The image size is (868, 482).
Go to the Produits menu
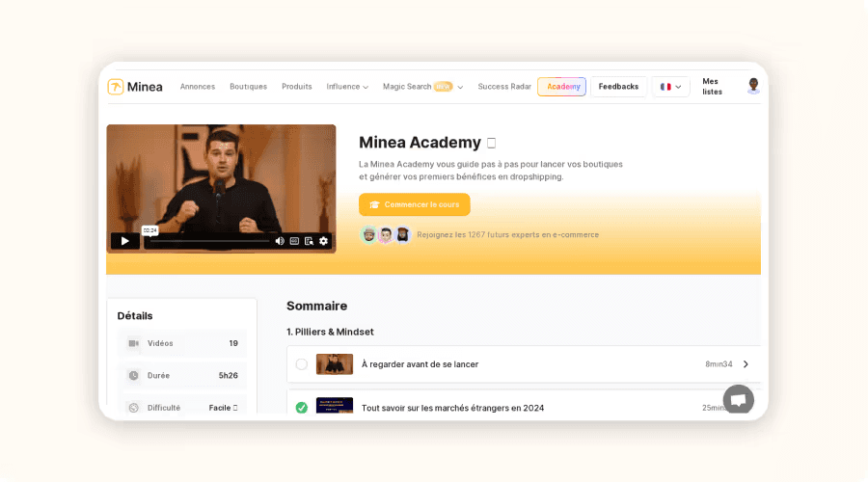point(297,87)
